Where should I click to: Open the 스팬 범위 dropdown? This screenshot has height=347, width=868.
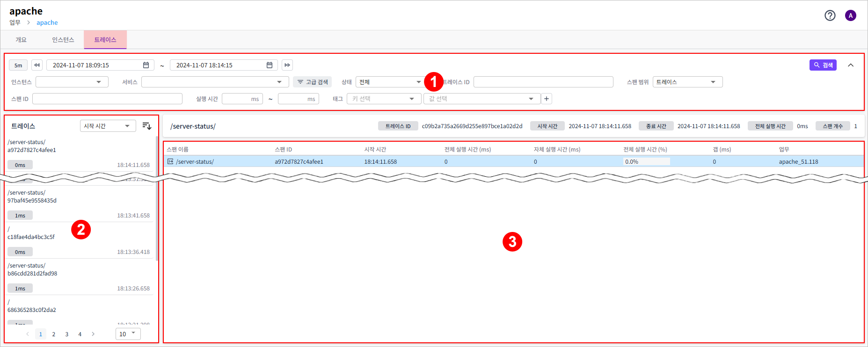[x=688, y=82]
